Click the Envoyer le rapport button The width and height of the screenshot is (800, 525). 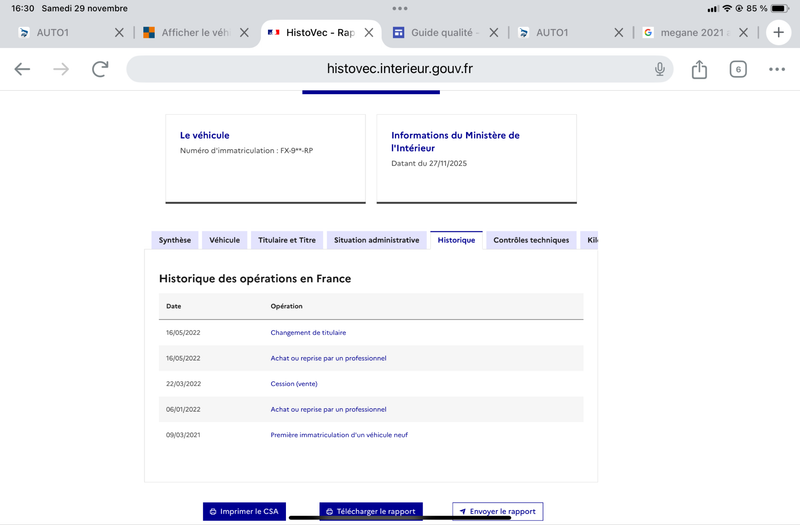coord(497,511)
